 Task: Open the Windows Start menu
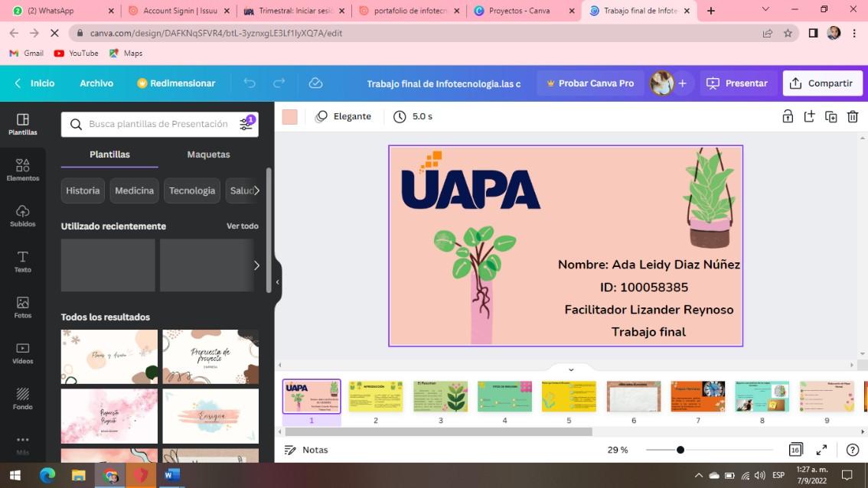15,475
